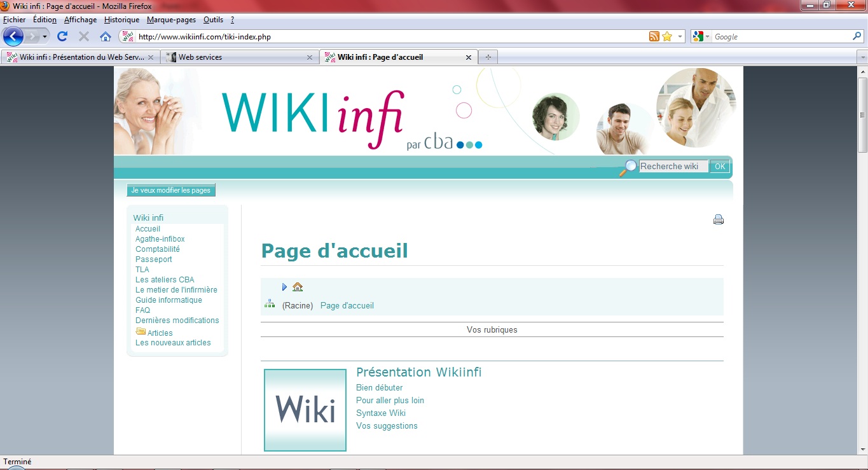Open the Accueil sidebar link

pyautogui.click(x=148, y=229)
